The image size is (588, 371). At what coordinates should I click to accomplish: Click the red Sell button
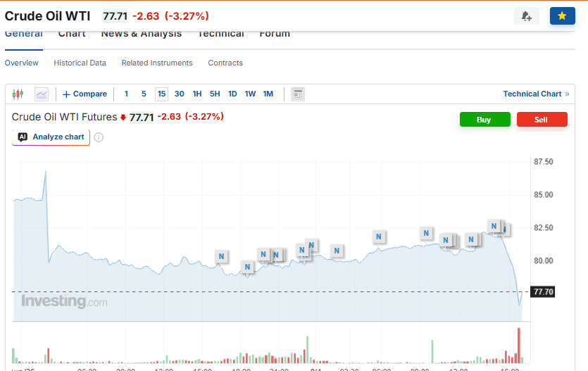click(x=542, y=120)
